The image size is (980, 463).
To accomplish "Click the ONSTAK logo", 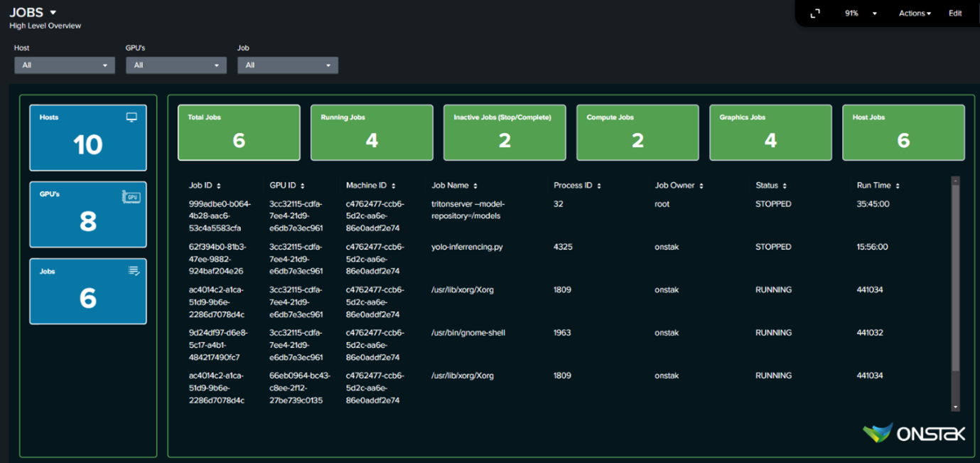I will [913, 433].
